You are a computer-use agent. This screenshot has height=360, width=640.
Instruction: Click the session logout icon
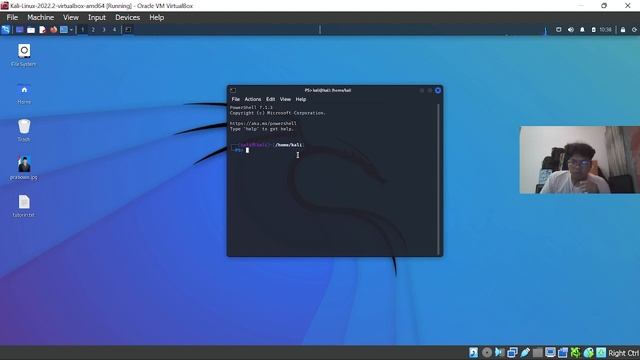(634, 30)
